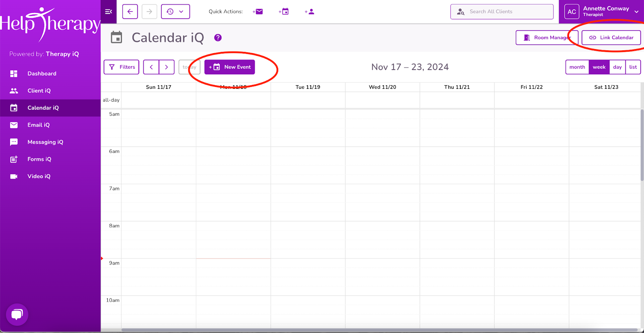Open the recent history dropdown
Screen dimensions: 644x333
click(x=175, y=12)
